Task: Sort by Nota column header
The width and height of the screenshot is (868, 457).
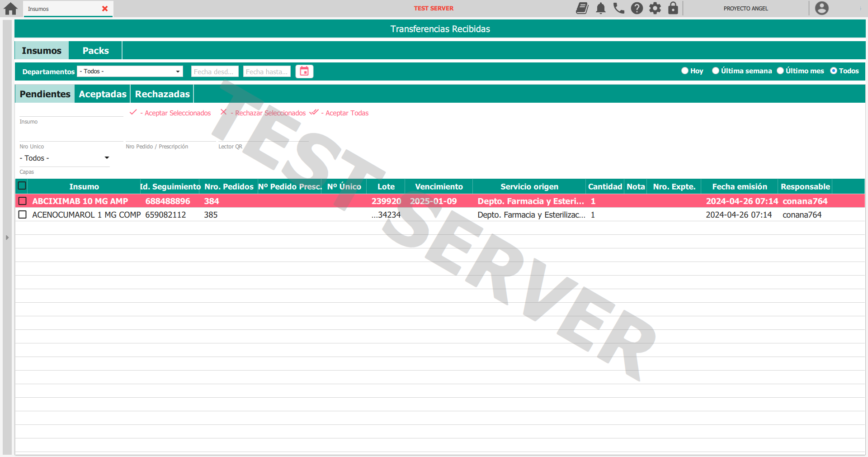Action: (x=636, y=186)
